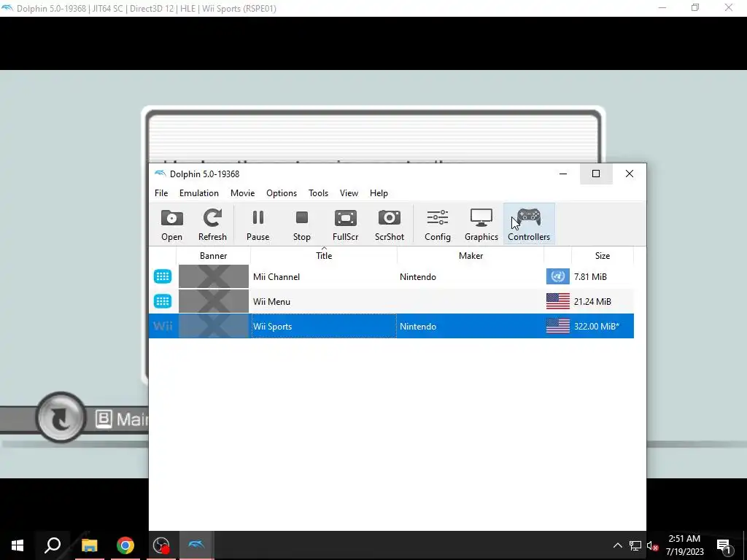Open the Options menu

282,192
